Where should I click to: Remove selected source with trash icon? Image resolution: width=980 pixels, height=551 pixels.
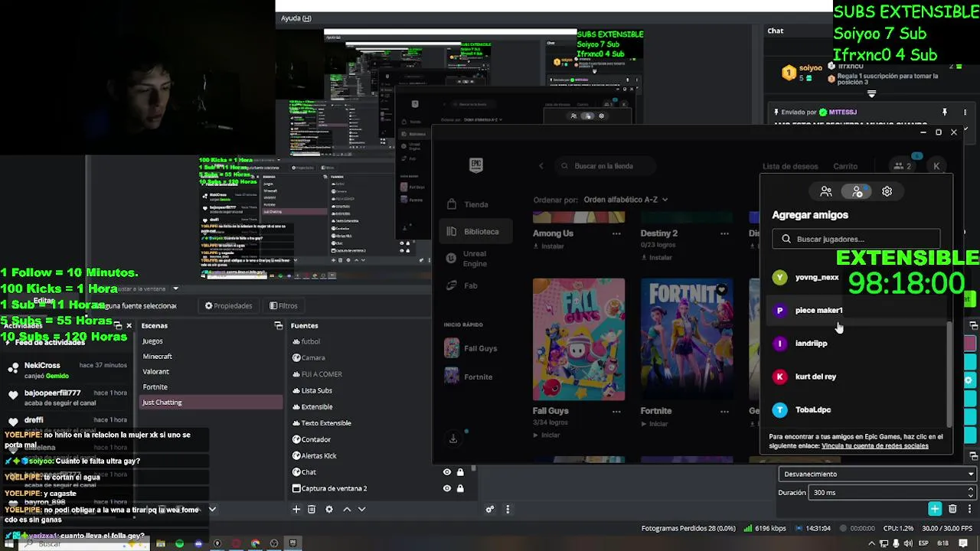[312, 509]
